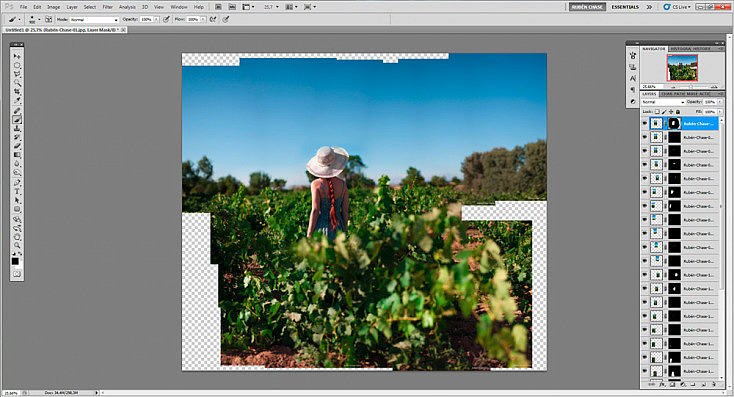Enable airbrush mode in options bar
Screen dimensions: 734x397
coord(213,20)
